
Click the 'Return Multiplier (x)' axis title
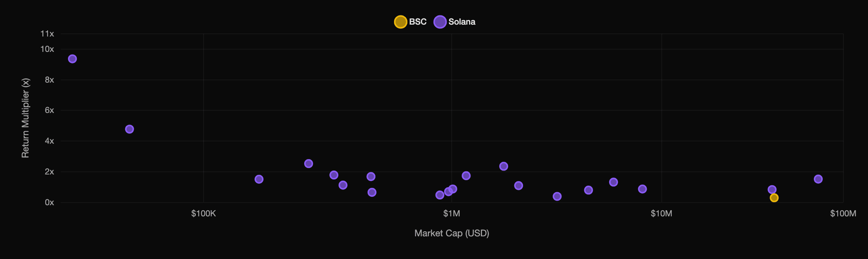[x=25, y=118]
